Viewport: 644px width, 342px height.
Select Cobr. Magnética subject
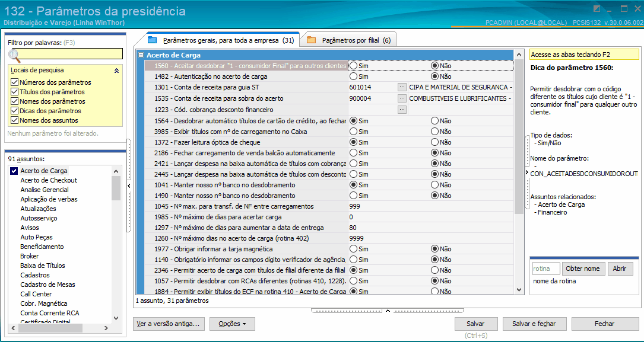point(43,303)
